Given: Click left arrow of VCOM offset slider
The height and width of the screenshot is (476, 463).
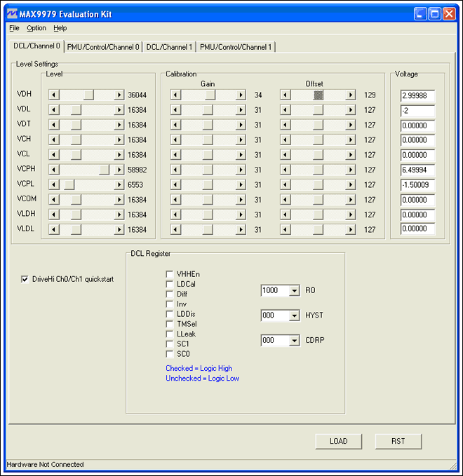Looking at the screenshot, I should pos(285,199).
